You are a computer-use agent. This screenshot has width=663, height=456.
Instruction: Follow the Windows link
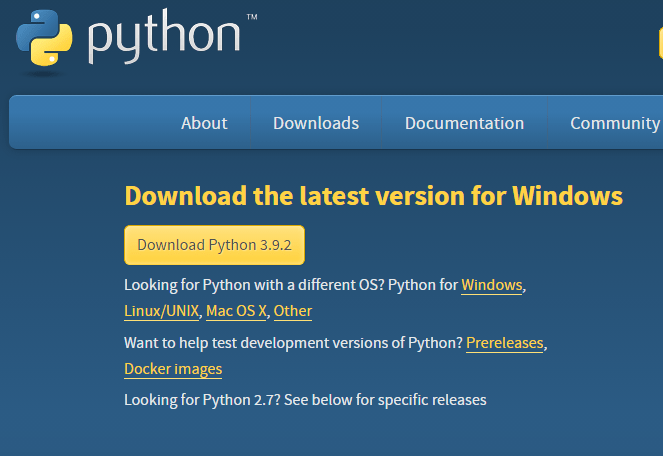click(491, 285)
